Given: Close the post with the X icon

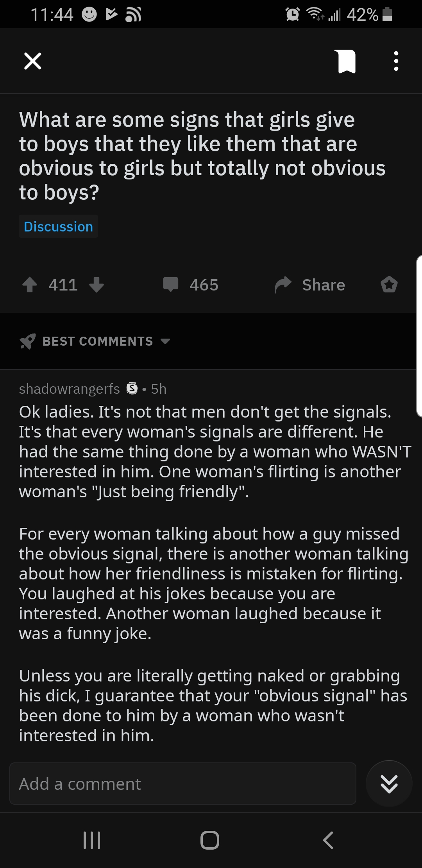Looking at the screenshot, I should click(x=33, y=61).
